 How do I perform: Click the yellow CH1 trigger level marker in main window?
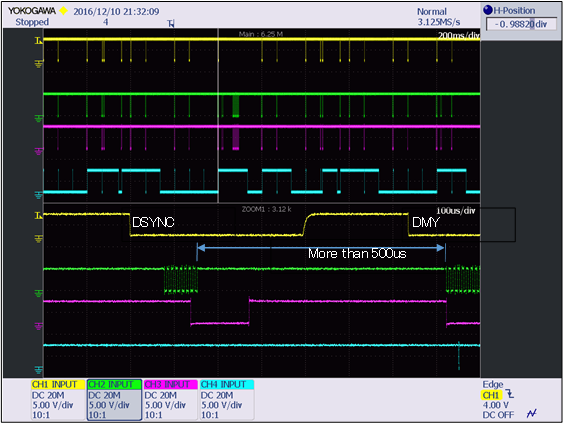pos(38,41)
